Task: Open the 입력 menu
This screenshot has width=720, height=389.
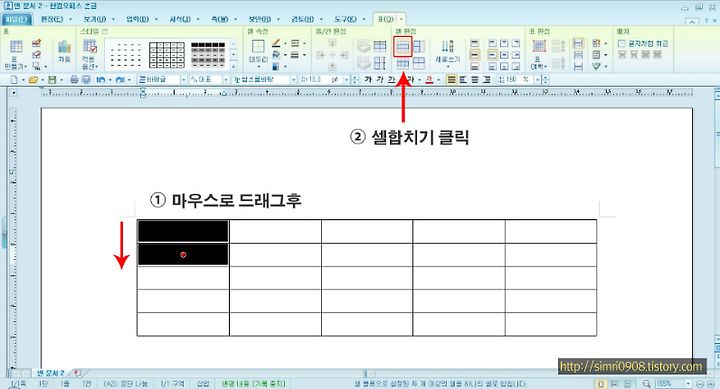Action: [x=137, y=19]
